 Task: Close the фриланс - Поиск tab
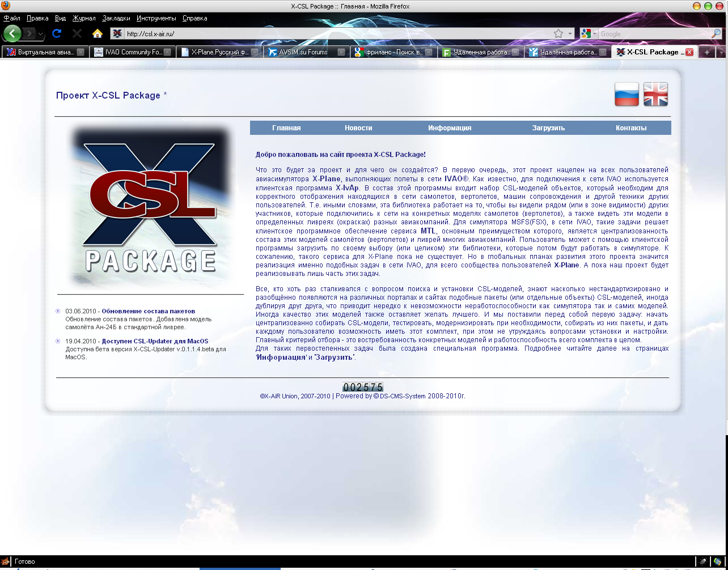(x=429, y=52)
